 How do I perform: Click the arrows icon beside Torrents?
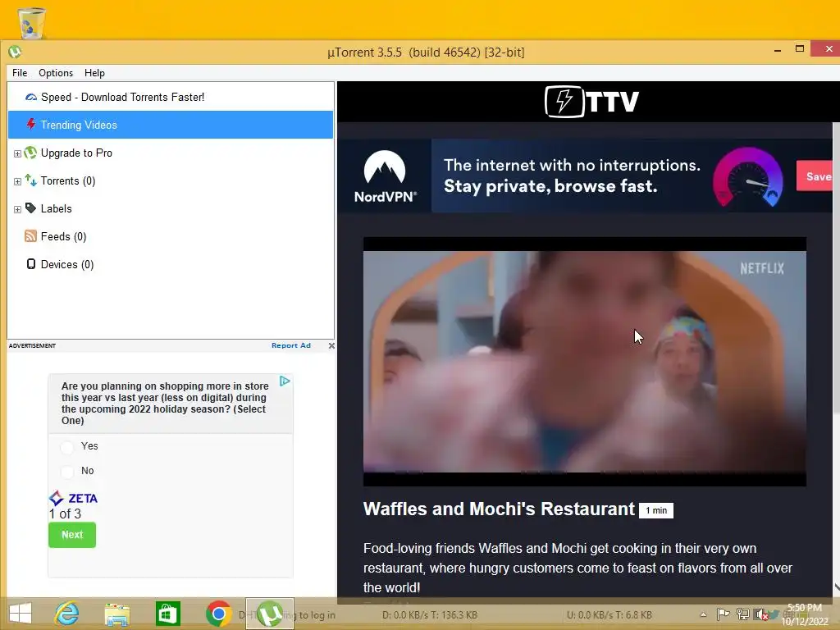(x=31, y=180)
